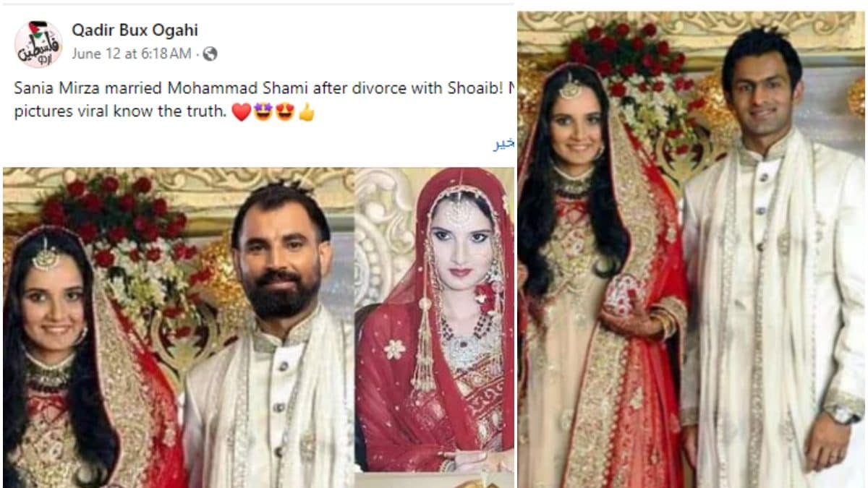Viewport: 868px width, 488px height.
Task: Open middle photo of bride in red veil
Action: pyautogui.click(x=435, y=319)
